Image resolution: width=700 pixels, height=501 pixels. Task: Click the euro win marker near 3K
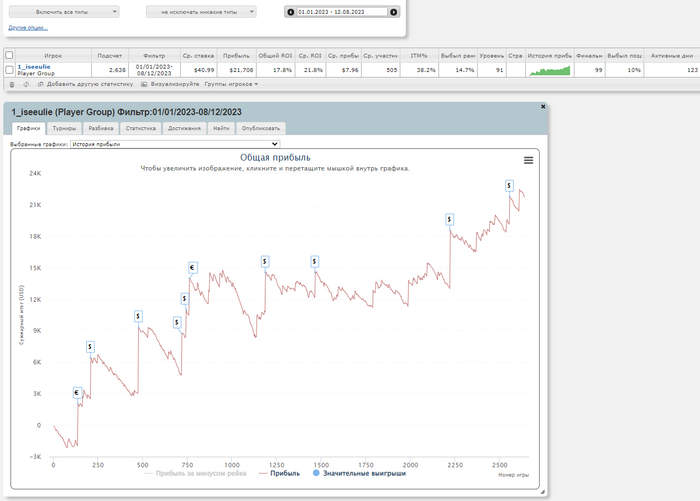coord(77,393)
